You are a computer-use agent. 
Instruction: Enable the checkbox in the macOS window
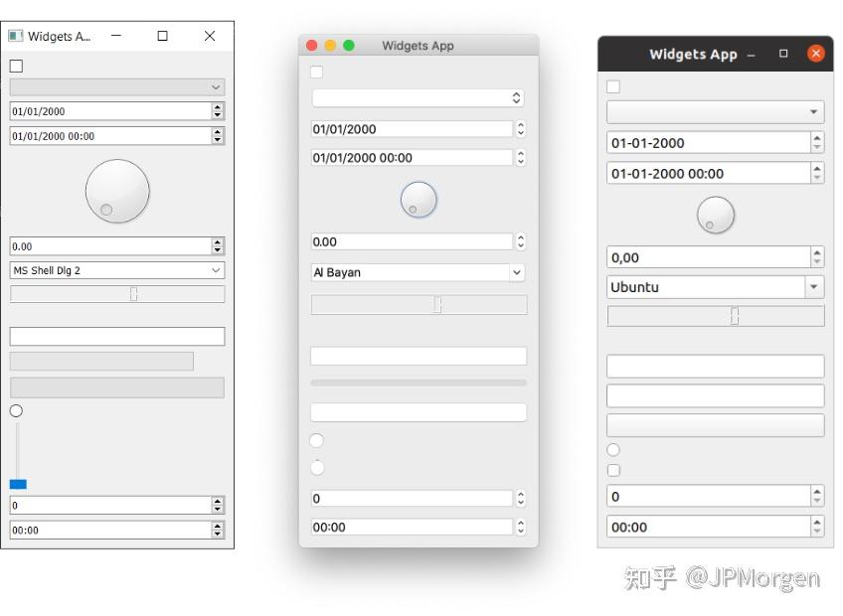tap(316, 72)
